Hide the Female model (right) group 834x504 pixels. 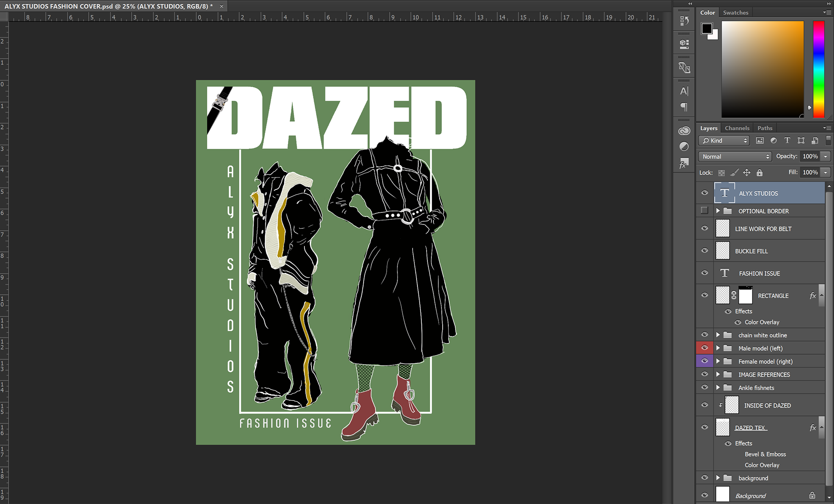[705, 361]
